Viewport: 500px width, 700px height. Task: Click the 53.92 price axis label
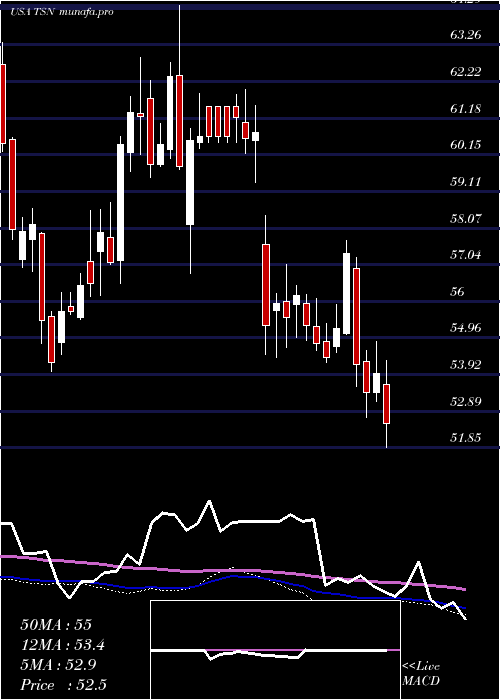tap(466, 365)
